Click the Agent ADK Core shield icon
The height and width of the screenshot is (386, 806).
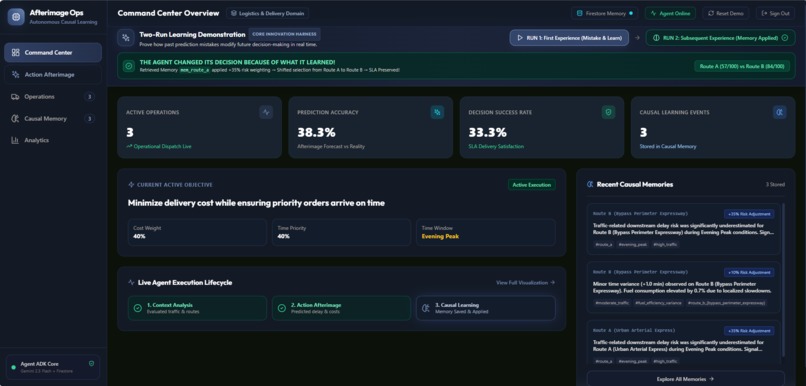(91, 363)
